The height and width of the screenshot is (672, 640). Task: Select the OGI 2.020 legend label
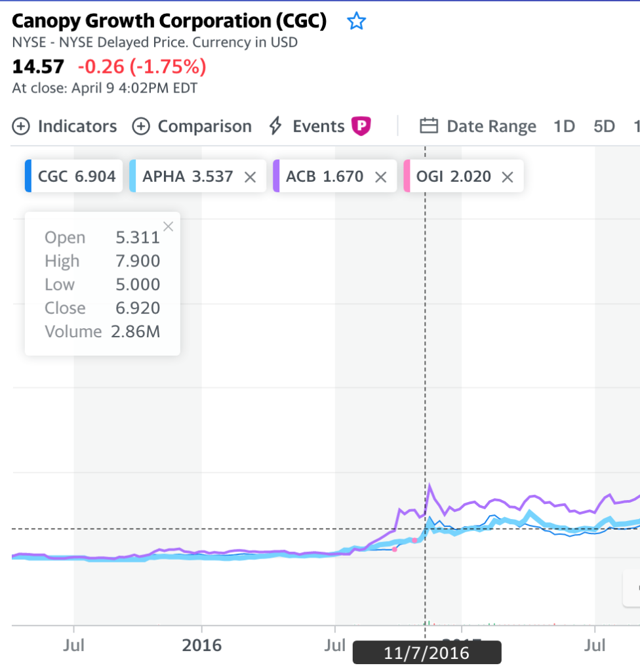click(x=454, y=176)
